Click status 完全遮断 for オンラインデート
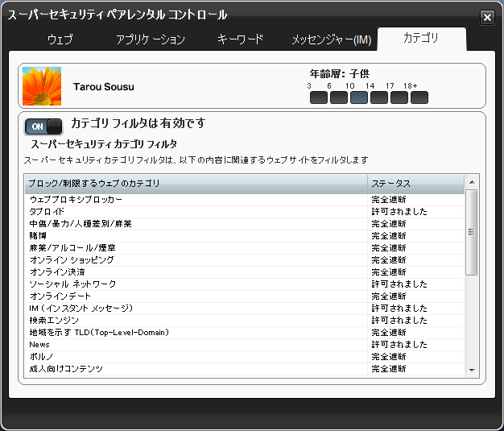The width and height of the screenshot is (504, 431). (389, 296)
